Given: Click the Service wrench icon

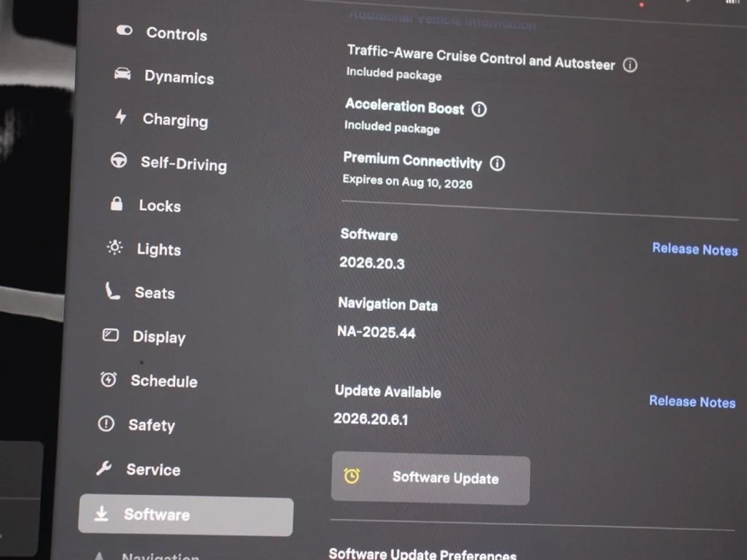Looking at the screenshot, I should coord(104,468).
